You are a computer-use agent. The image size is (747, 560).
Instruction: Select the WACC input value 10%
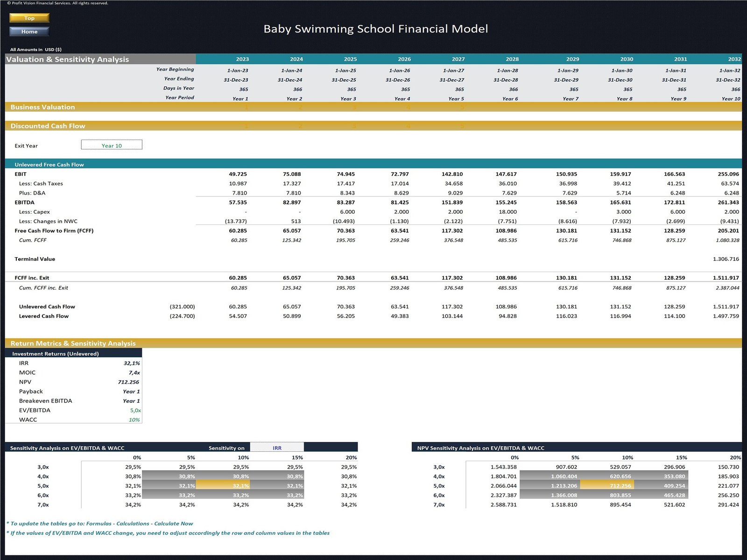(x=134, y=420)
